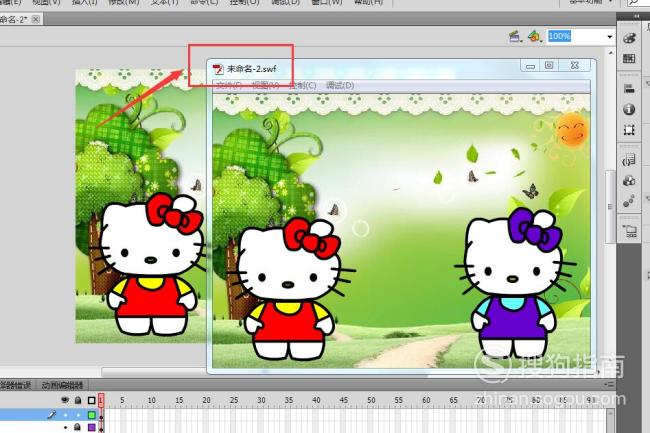Open the Debug menu in the swf window

340,85
